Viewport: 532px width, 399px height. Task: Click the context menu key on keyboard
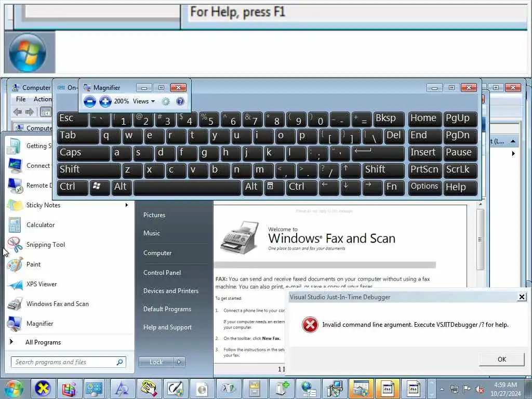(x=274, y=188)
